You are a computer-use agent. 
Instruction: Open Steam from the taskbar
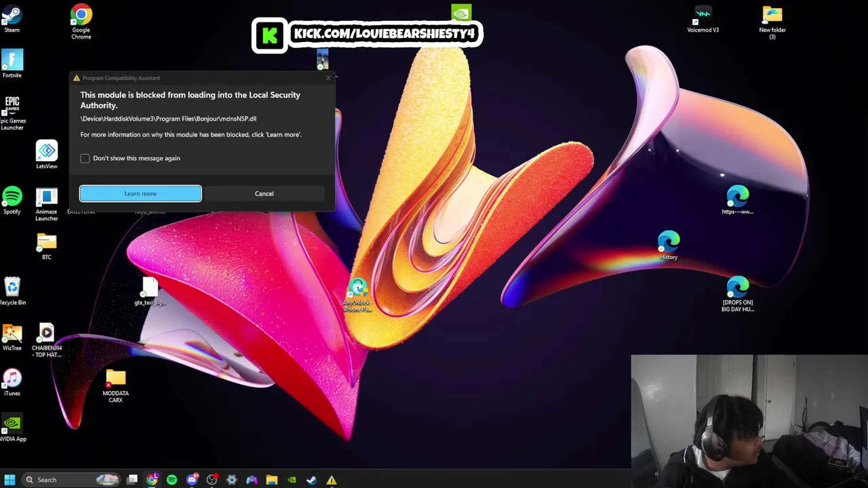(x=311, y=480)
